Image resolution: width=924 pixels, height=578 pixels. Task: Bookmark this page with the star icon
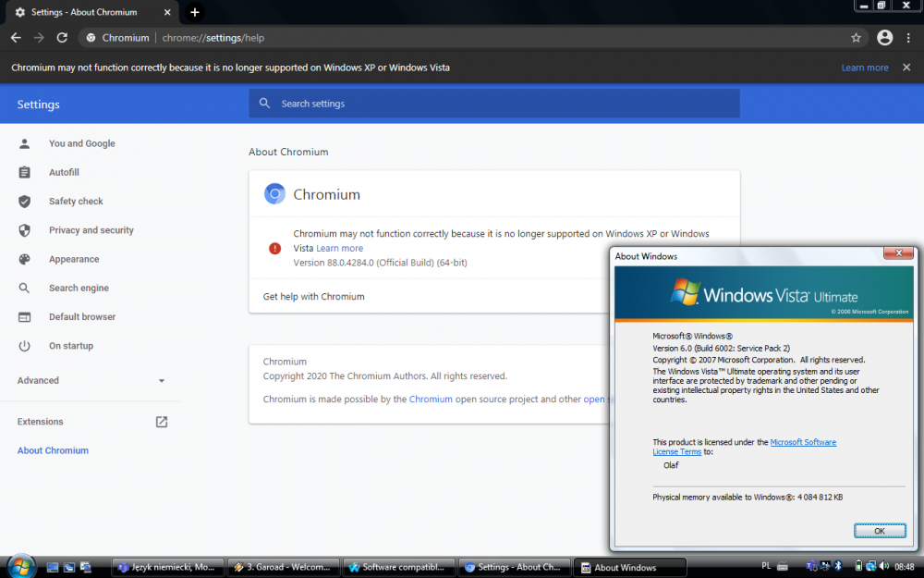pyautogui.click(x=856, y=38)
